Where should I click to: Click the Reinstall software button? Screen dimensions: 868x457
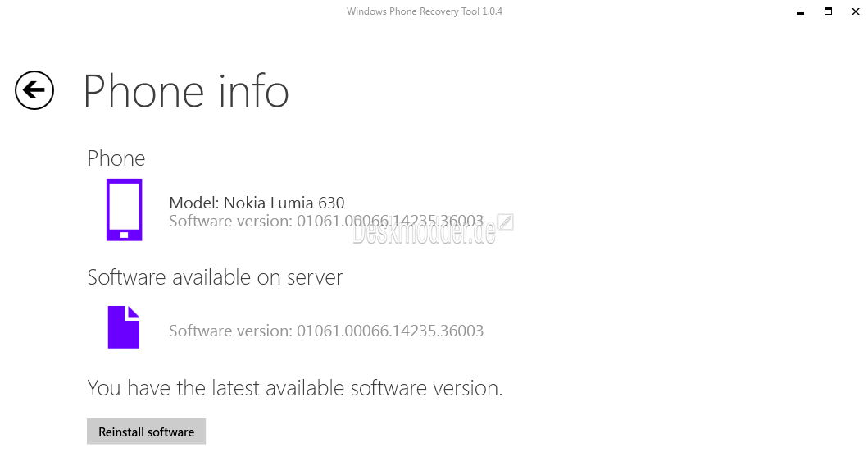click(x=146, y=432)
